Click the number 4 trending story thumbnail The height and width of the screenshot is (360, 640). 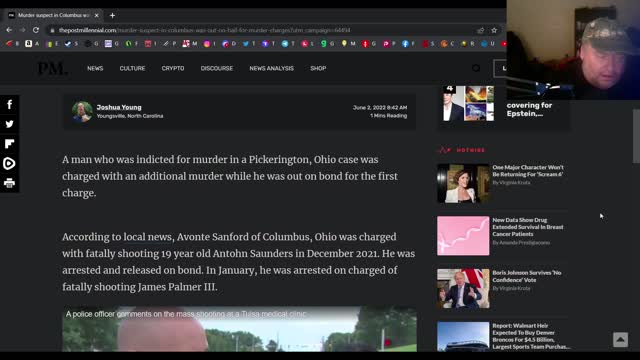tap(469, 103)
